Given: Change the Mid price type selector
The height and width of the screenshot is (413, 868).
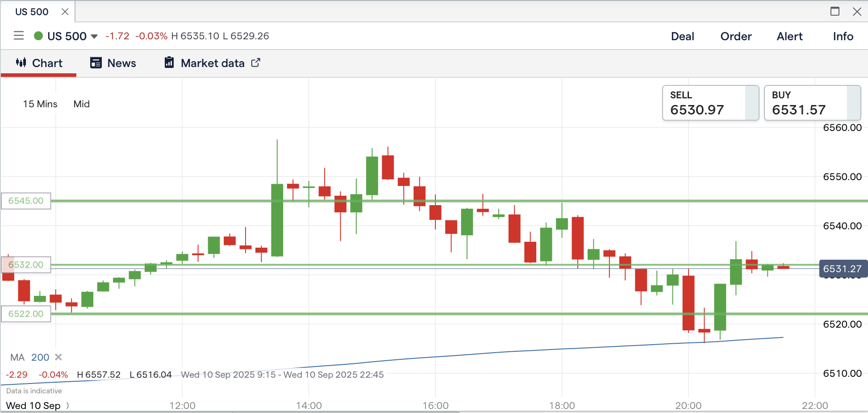Looking at the screenshot, I should (82, 104).
